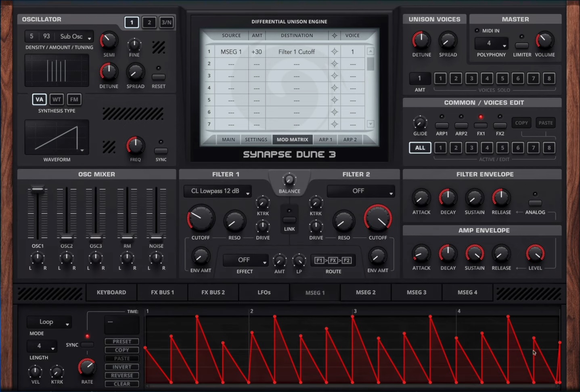Switch to the LFOs tab

(x=264, y=292)
